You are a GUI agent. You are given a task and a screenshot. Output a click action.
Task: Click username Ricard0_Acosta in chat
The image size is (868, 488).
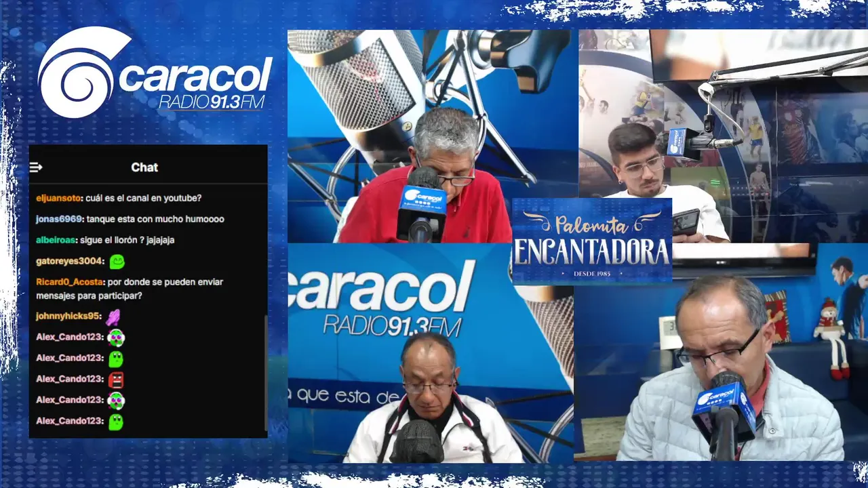70,282
